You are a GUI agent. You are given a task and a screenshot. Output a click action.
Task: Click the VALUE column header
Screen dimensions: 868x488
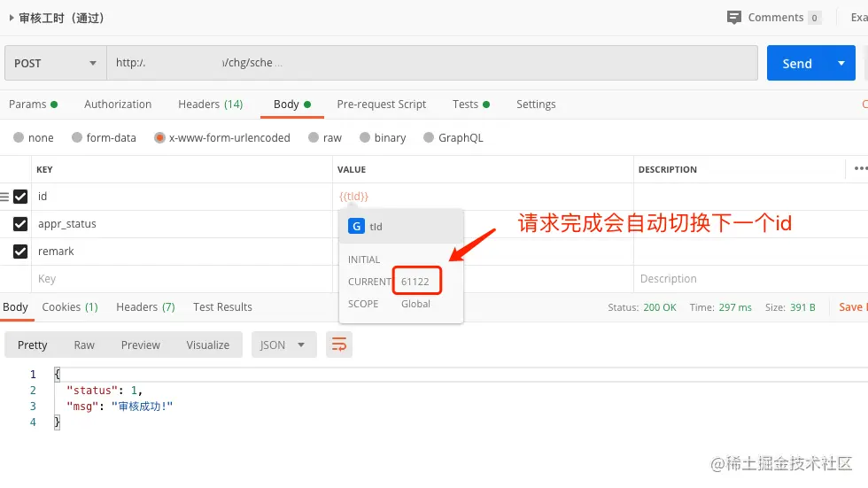(352, 169)
